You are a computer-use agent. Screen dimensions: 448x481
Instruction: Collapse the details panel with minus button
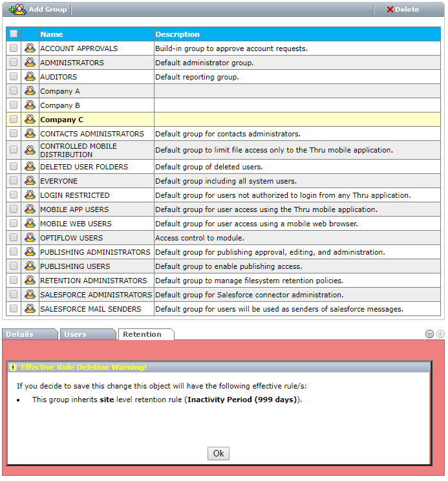click(x=429, y=334)
